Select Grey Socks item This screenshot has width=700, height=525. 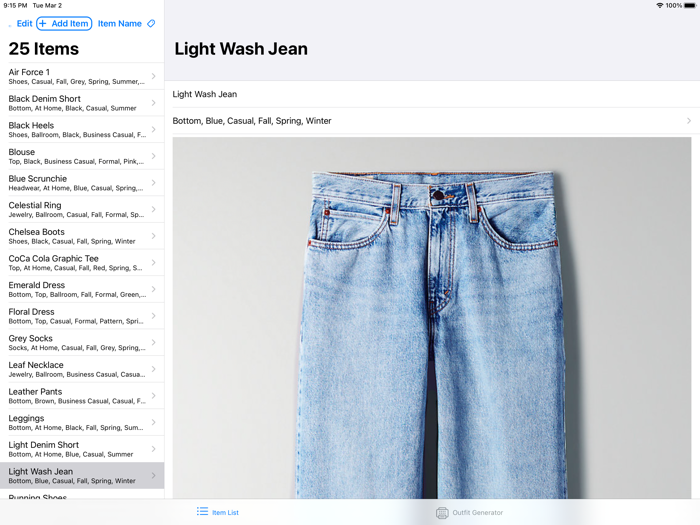pyautogui.click(x=82, y=342)
